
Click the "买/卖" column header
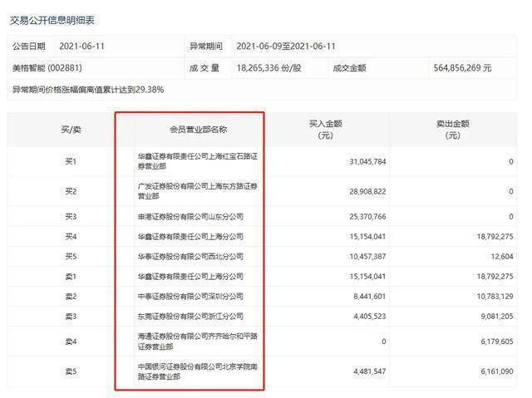[x=71, y=130]
